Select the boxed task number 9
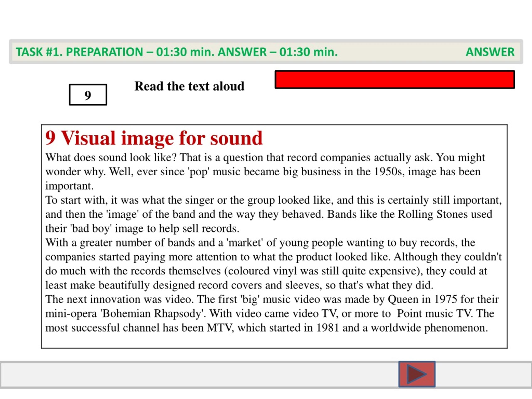 88,95
